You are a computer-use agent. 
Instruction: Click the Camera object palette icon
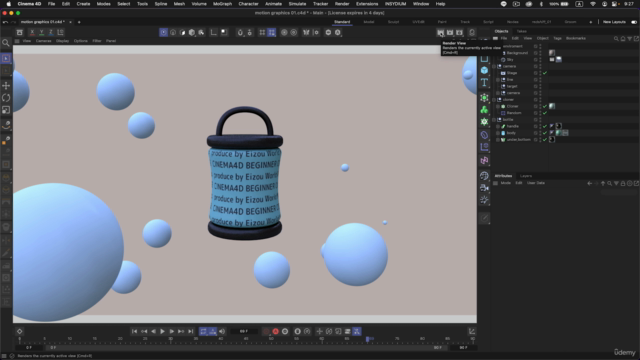pos(484,188)
